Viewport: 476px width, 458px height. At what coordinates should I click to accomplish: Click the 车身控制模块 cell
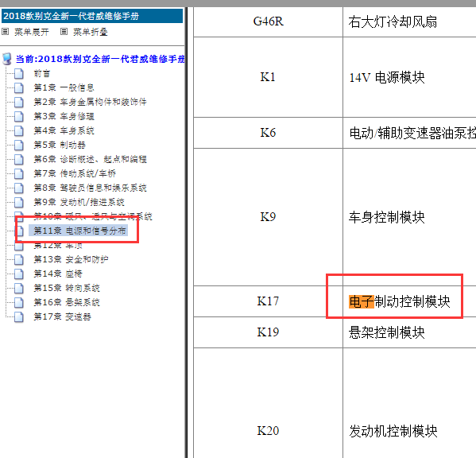click(409, 217)
